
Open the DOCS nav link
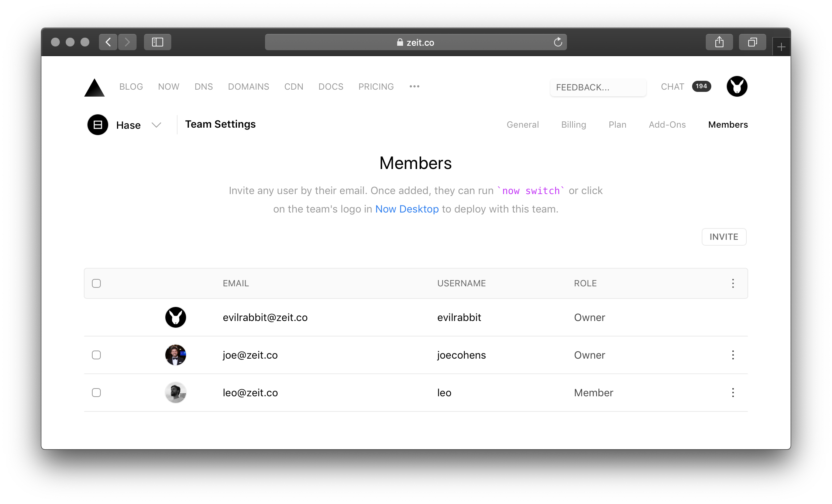pos(331,87)
